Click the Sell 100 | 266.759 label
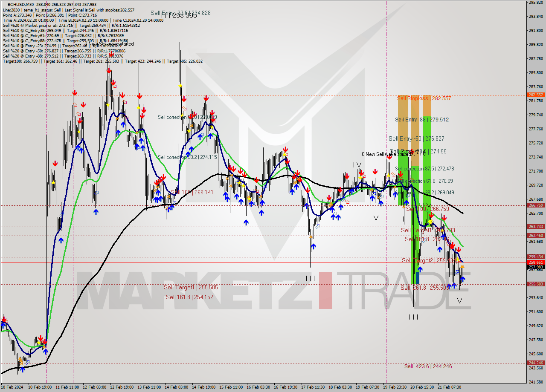Viewport: 546px width, 392px height. tap(427, 209)
